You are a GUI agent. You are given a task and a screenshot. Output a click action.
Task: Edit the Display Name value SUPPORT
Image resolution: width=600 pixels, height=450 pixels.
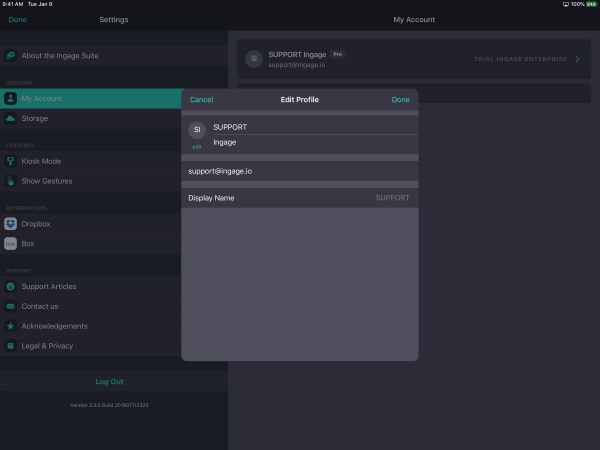click(392, 198)
